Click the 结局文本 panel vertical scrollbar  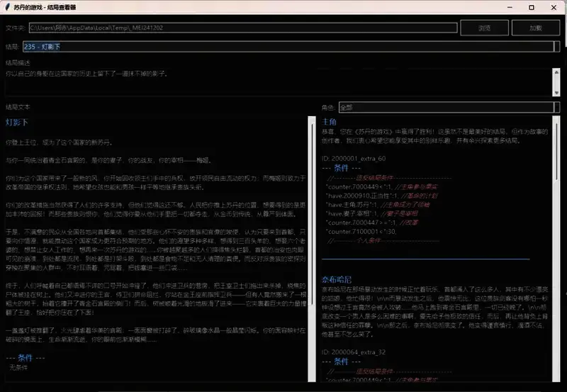click(312, 249)
